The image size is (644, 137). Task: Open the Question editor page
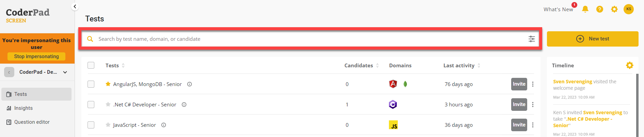[32, 122]
